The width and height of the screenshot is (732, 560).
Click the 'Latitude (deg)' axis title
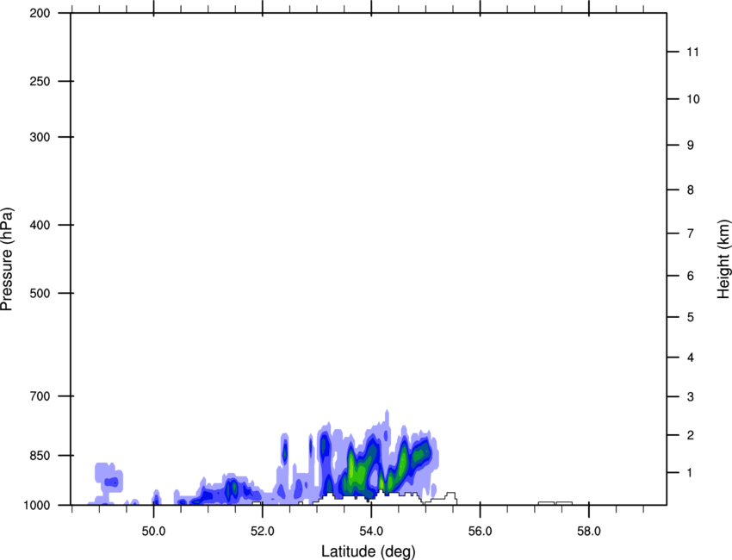tap(369, 551)
